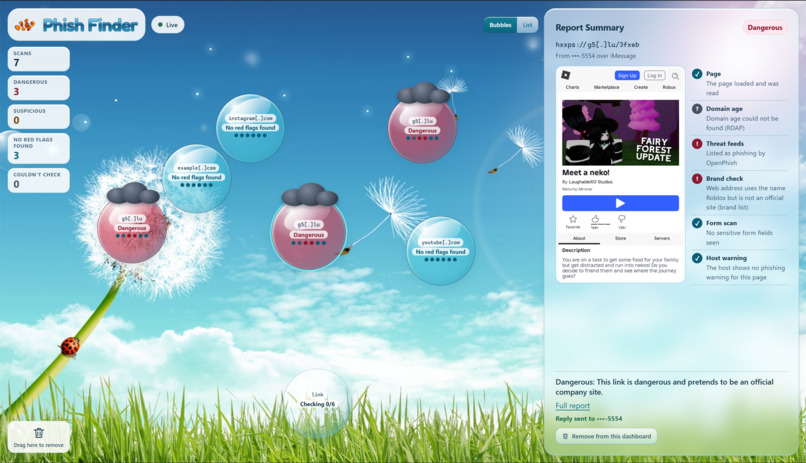Click Remove from this dashboard button

pos(606,436)
